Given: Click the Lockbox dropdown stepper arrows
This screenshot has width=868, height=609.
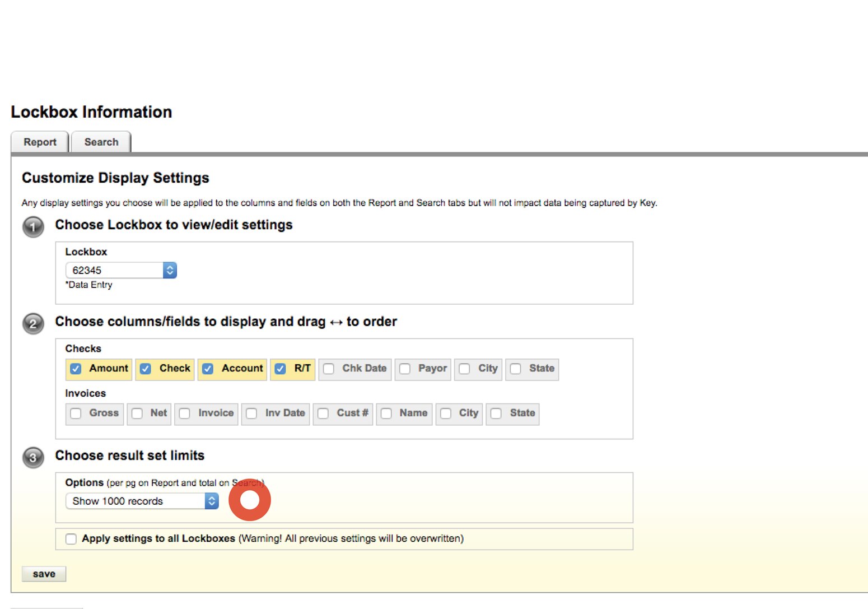Looking at the screenshot, I should pyautogui.click(x=170, y=270).
